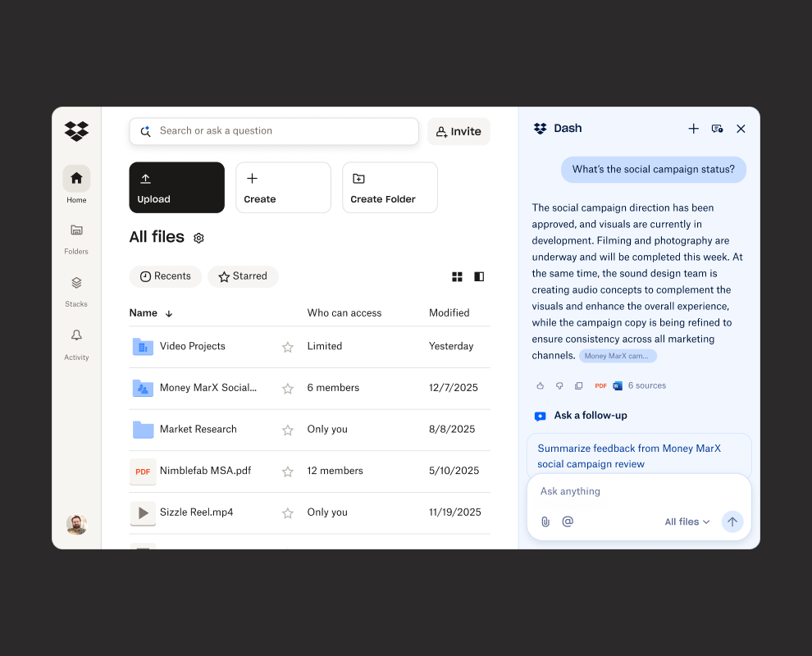Star the Video Projects folder
The width and height of the screenshot is (812, 656).
point(288,347)
